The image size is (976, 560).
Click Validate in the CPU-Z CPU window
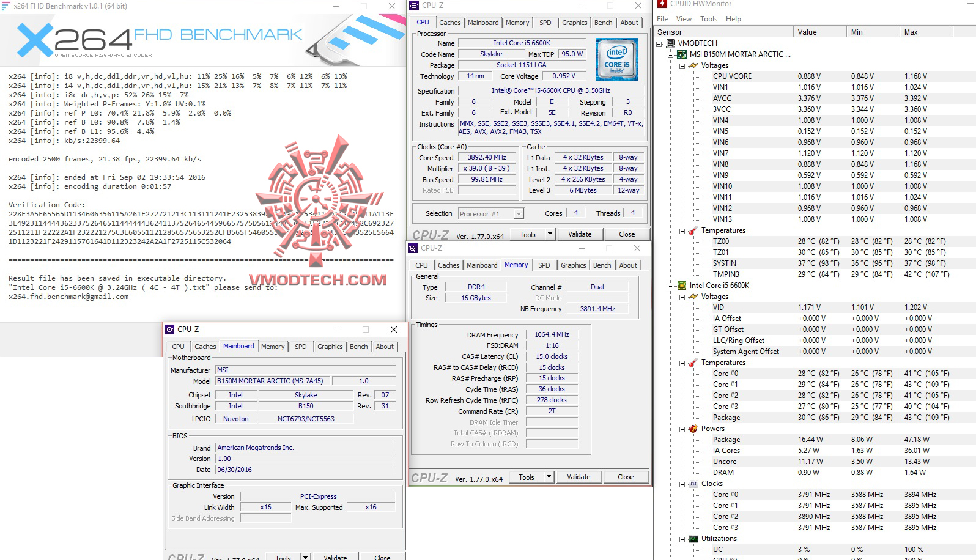(x=580, y=234)
